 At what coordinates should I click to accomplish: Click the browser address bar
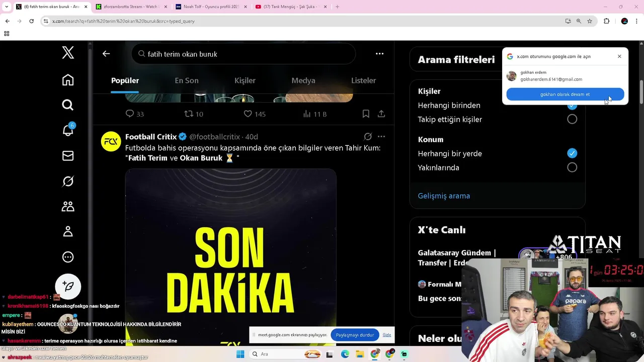click(302, 21)
